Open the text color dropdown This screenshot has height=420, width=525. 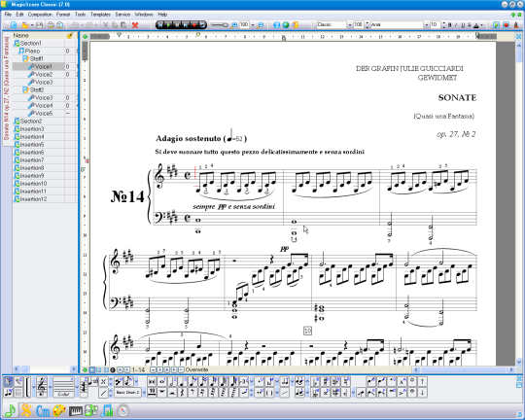pos(482,24)
